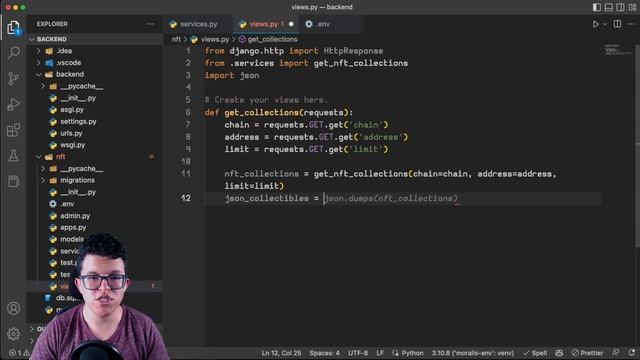Open the Accounts menu icon

tap(13, 309)
